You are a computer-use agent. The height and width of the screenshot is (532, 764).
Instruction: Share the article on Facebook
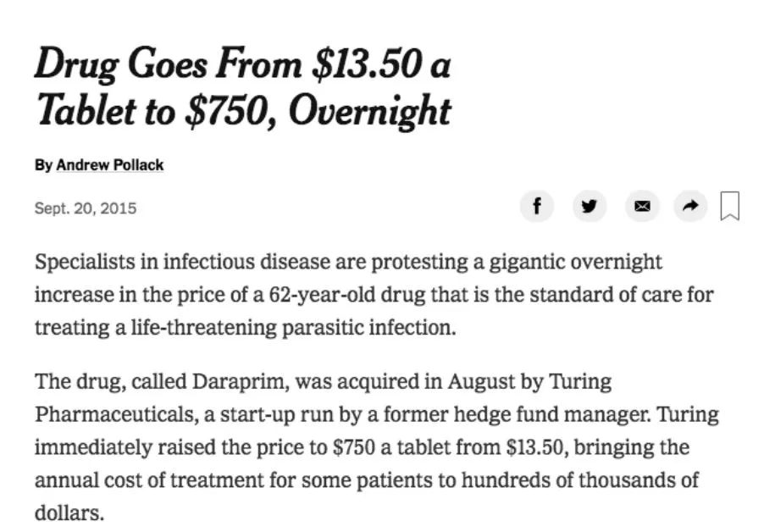536,206
